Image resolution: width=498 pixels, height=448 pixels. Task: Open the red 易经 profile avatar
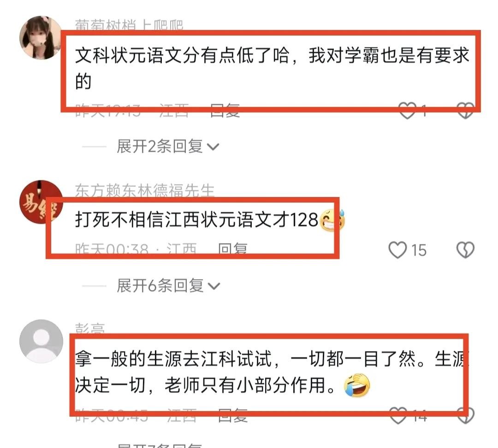pyautogui.click(x=41, y=202)
